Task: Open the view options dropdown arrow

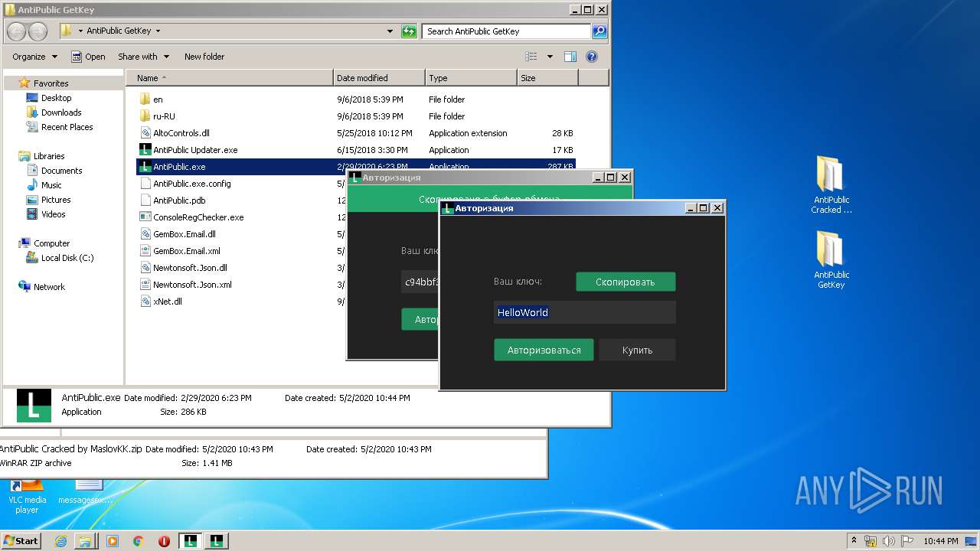Action: click(550, 57)
